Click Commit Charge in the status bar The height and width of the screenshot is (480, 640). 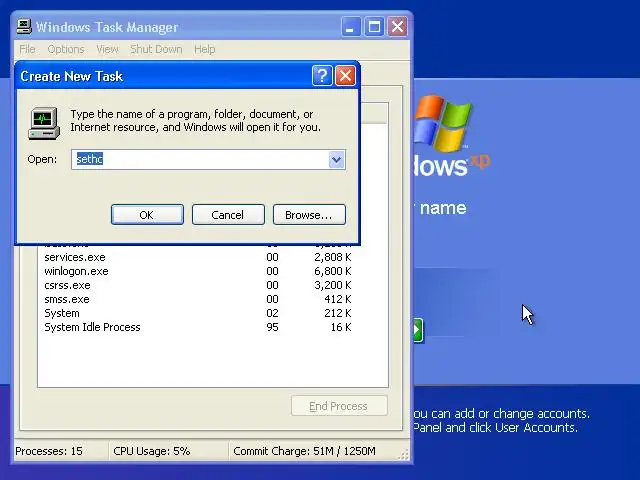[x=304, y=451]
